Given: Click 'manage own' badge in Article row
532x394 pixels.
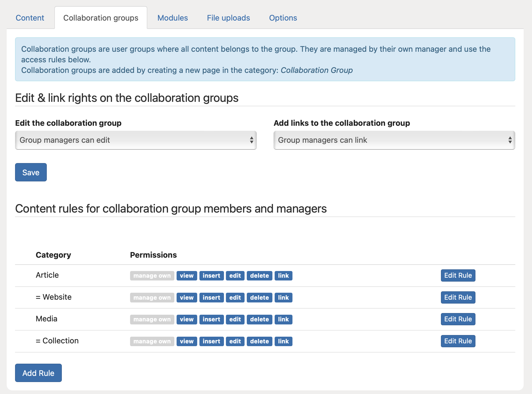Looking at the screenshot, I should click(x=152, y=276).
